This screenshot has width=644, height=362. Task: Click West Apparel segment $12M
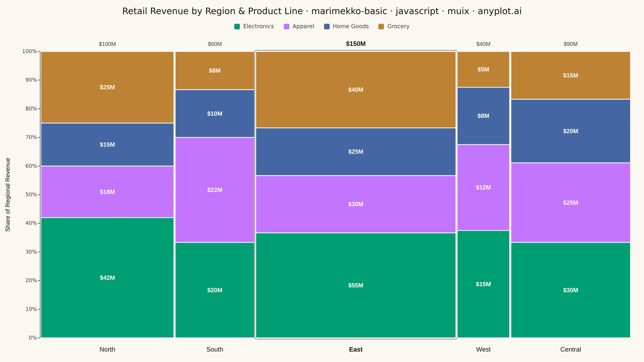pyautogui.click(x=484, y=188)
